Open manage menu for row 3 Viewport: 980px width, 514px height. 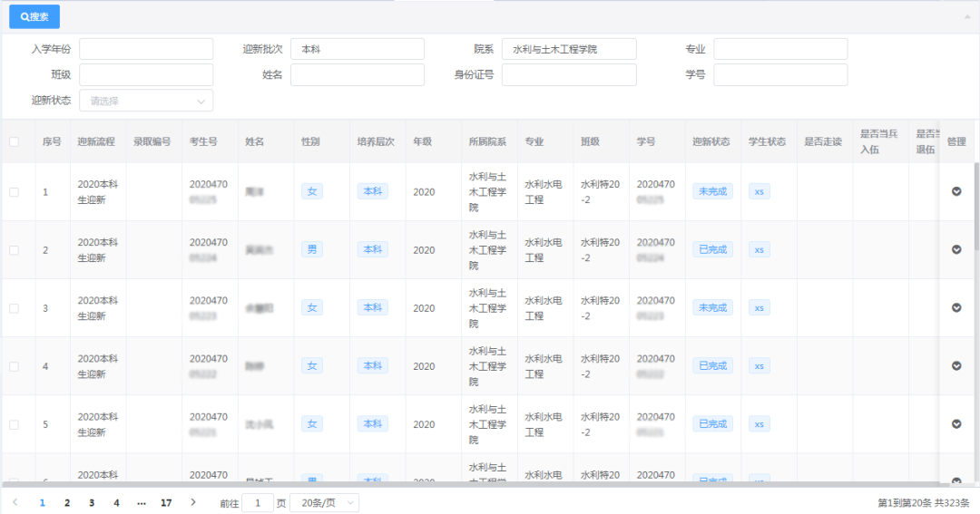pos(956,307)
